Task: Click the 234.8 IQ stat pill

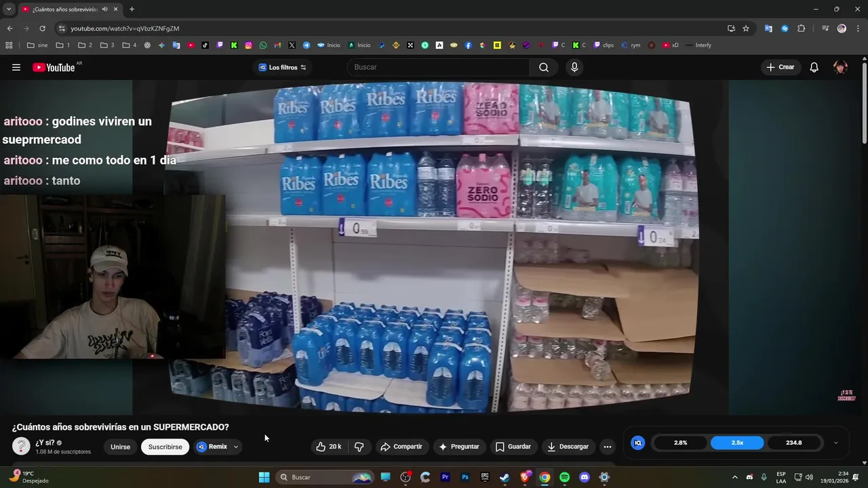Action: (794, 443)
